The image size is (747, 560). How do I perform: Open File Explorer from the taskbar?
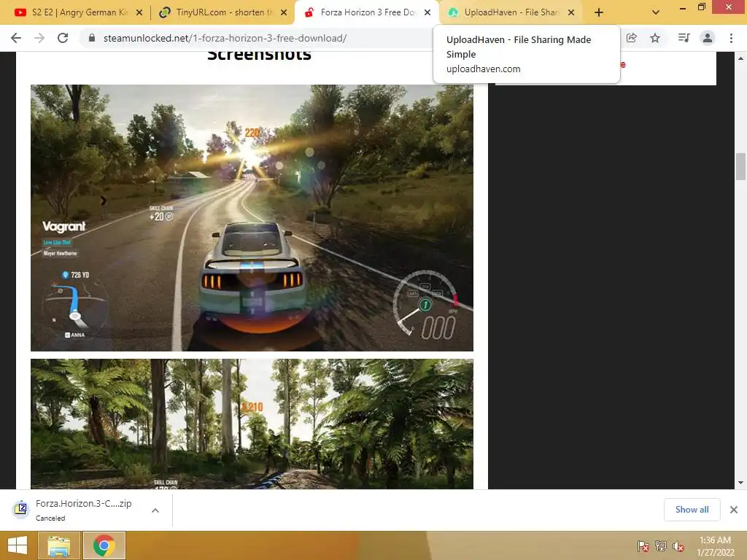click(x=59, y=545)
